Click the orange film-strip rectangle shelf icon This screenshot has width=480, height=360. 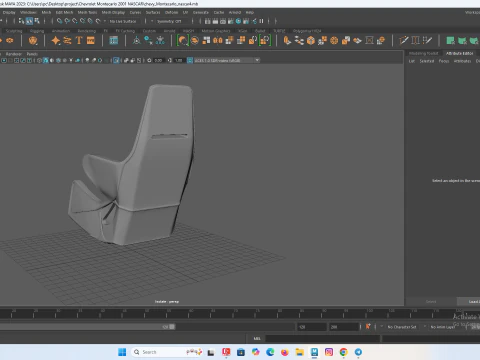[x=91, y=41]
